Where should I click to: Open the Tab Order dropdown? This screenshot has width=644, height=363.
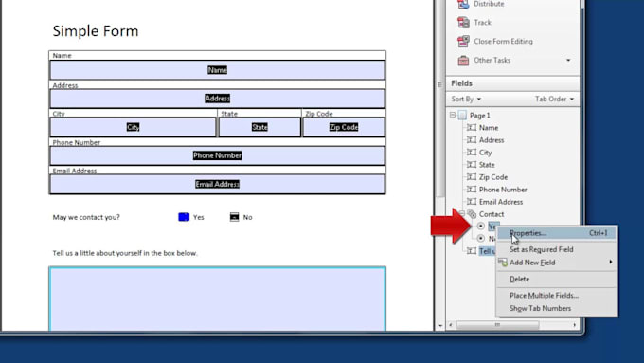[x=554, y=100]
